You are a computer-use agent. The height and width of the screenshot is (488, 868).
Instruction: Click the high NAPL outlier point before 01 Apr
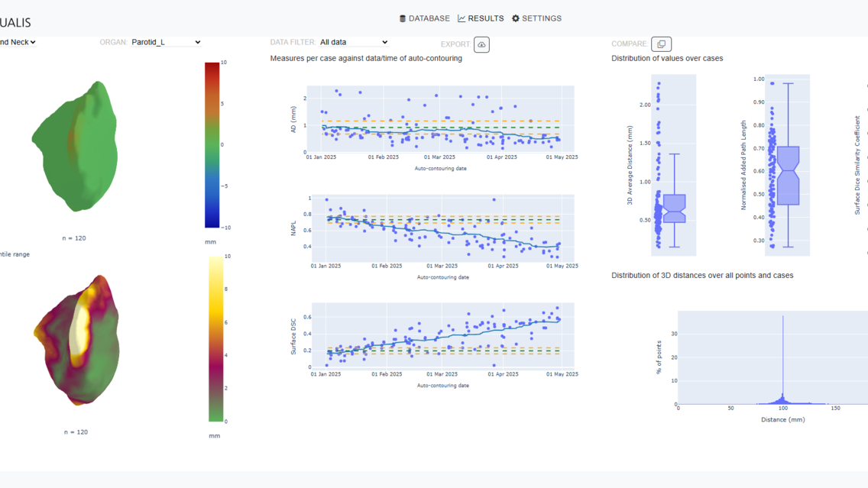[494, 200]
